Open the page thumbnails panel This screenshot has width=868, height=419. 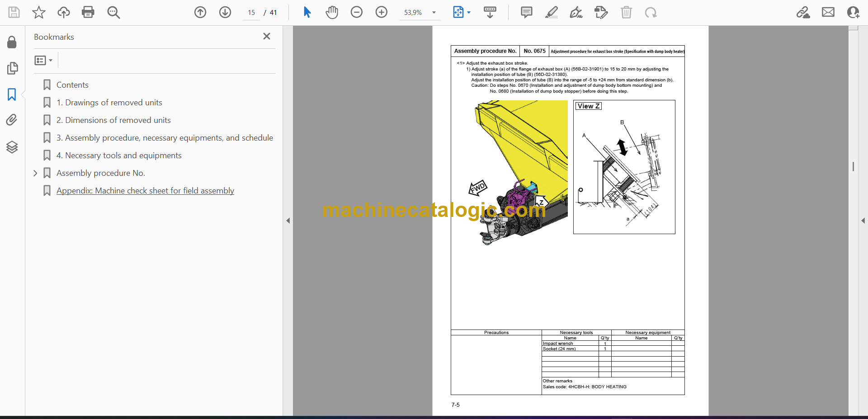point(12,68)
